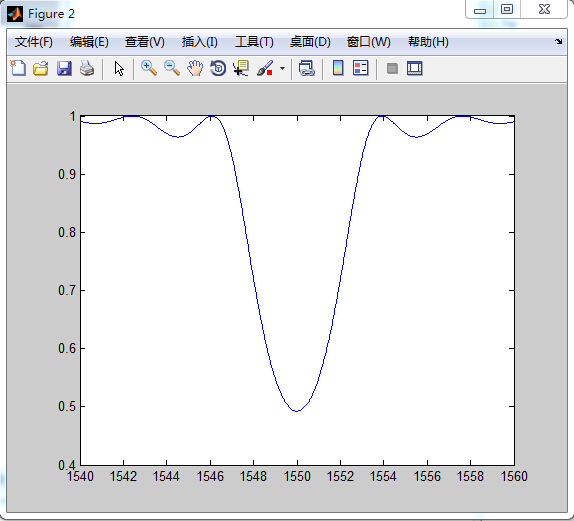Save the figure with the floppy icon

tap(64, 68)
